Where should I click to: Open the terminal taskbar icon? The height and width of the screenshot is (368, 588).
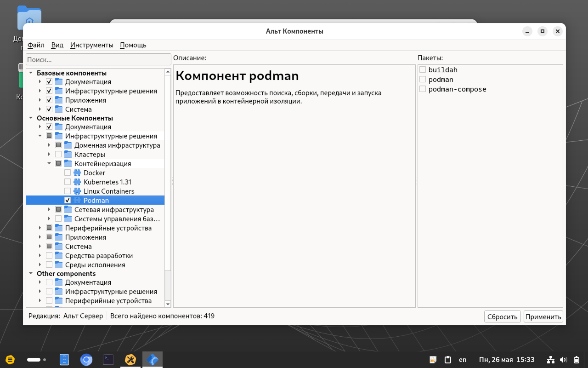tap(108, 360)
